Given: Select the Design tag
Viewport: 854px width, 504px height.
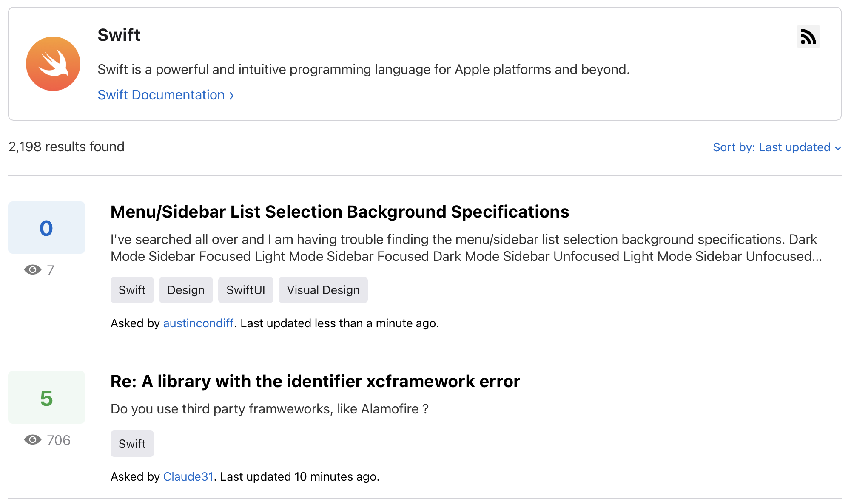Looking at the screenshot, I should pyautogui.click(x=186, y=290).
